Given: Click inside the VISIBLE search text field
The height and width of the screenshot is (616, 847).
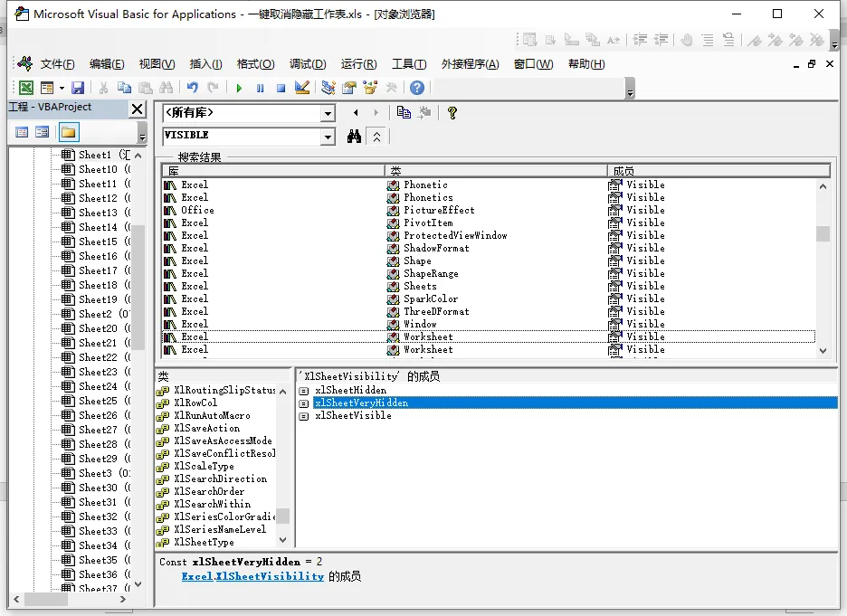Looking at the screenshot, I should 242,136.
